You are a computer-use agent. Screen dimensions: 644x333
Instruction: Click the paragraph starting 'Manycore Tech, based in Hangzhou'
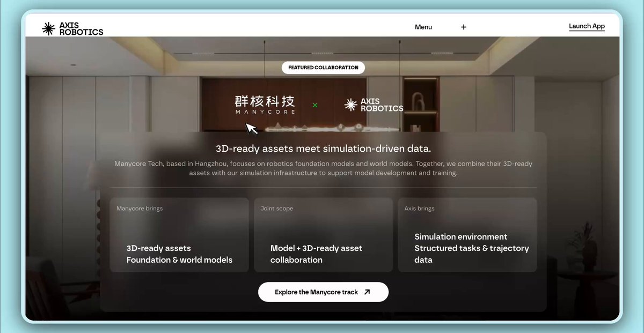pyautogui.click(x=323, y=168)
